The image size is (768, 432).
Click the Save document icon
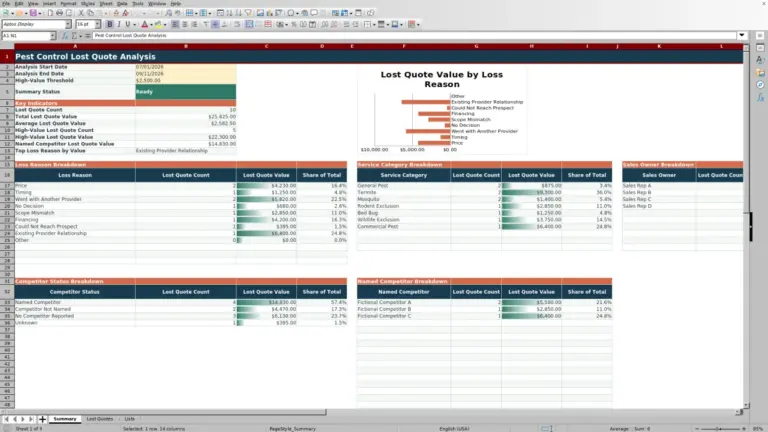point(33,13)
